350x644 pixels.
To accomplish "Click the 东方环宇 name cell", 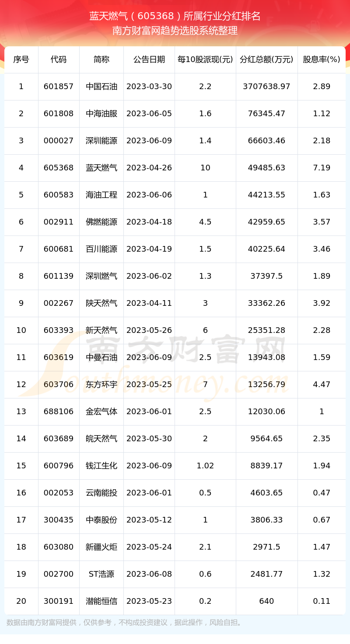I will click(101, 384).
